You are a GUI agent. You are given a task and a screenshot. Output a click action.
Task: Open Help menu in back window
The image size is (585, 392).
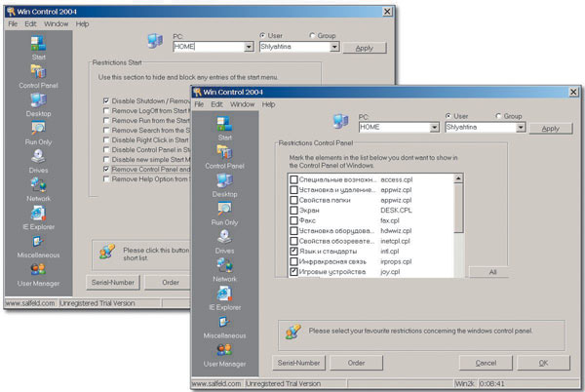(82, 23)
